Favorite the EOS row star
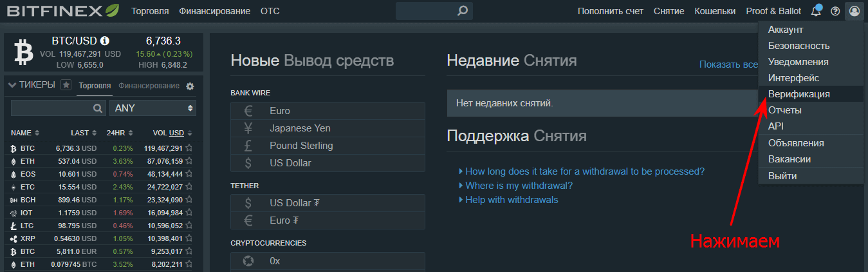The width and height of the screenshot is (868, 272). (x=189, y=174)
